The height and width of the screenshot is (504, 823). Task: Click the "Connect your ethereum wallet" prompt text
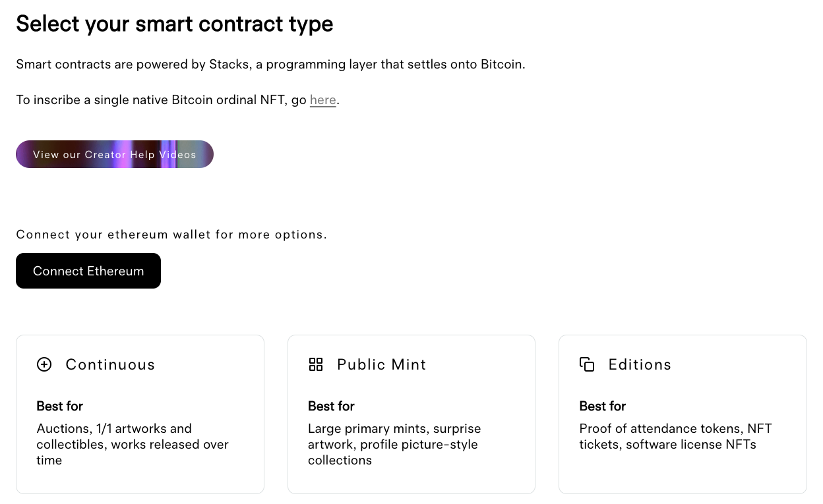[x=171, y=235]
